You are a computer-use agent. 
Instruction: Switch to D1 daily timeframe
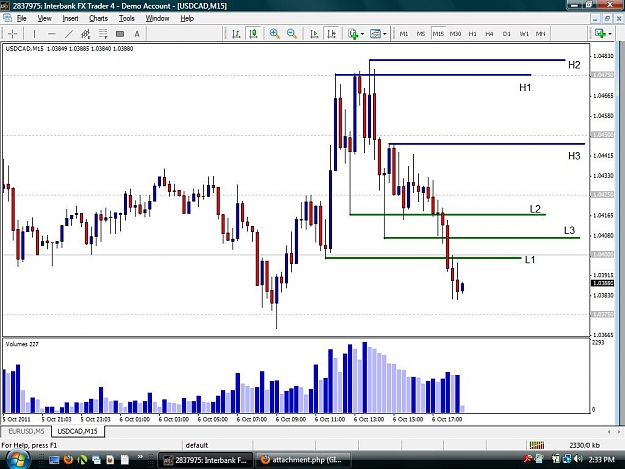click(x=507, y=34)
